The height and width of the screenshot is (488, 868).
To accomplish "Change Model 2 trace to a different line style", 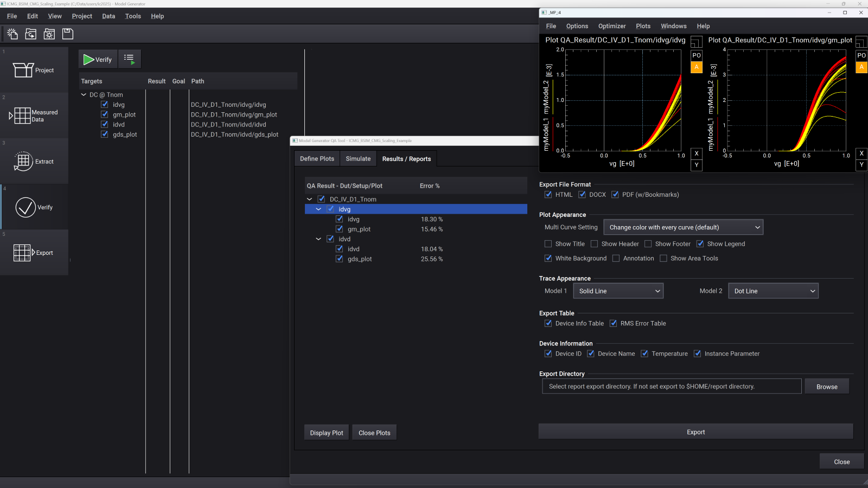I will pyautogui.click(x=773, y=291).
